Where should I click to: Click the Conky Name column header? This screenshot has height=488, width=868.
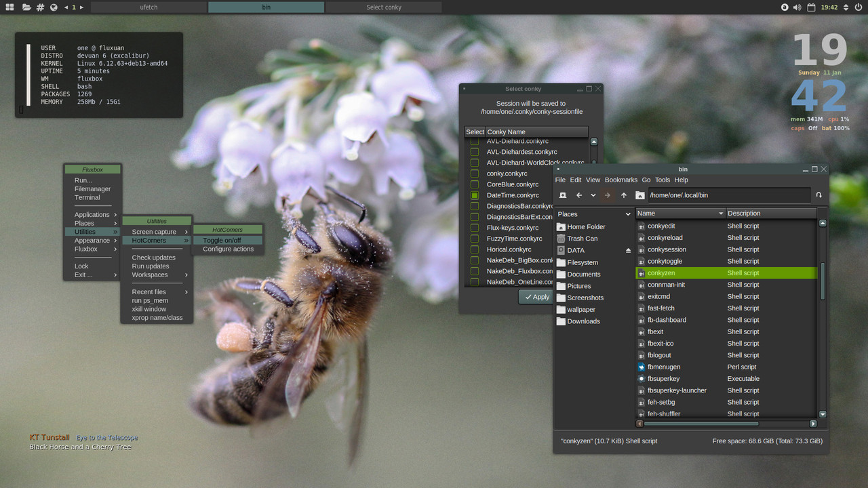536,132
